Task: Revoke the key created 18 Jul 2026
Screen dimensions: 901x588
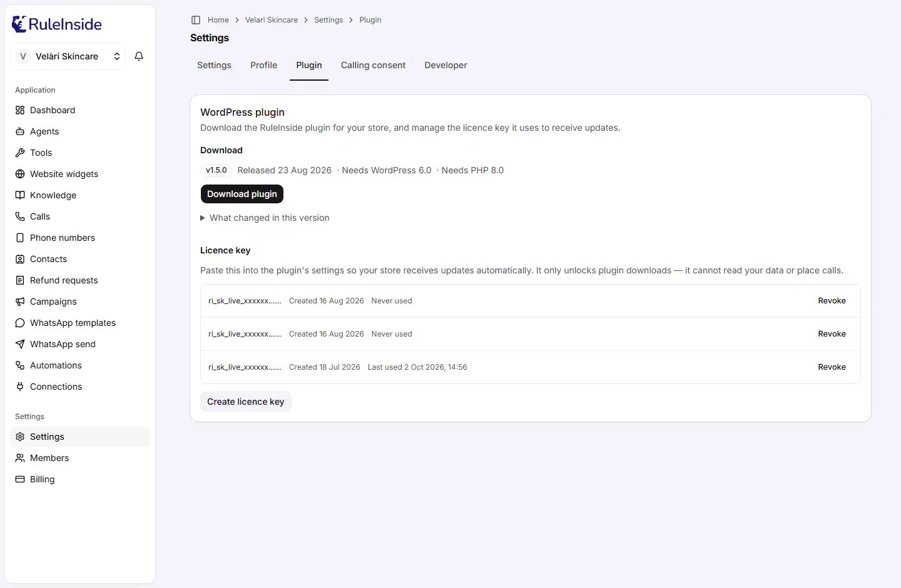Action: [832, 367]
